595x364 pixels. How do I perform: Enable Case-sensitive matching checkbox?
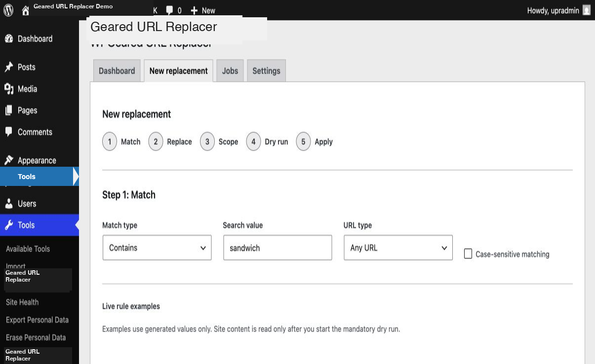468,254
